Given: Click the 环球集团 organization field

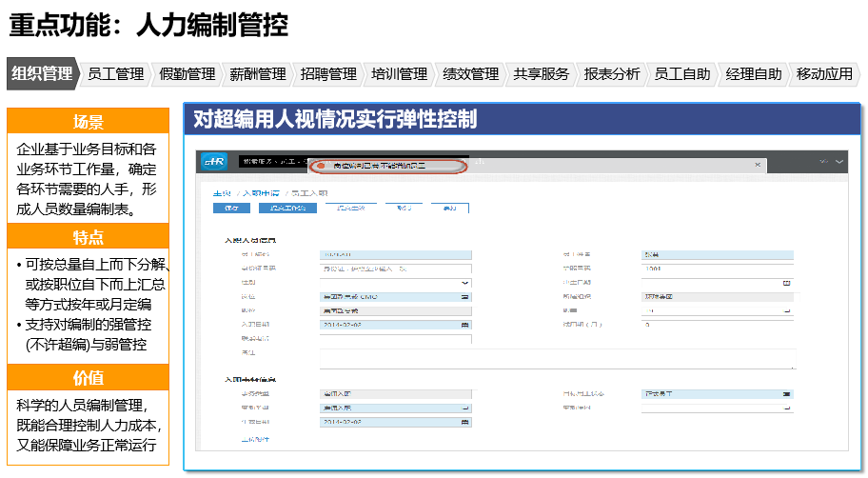Looking at the screenshot, I should click(x=718, y=297).
